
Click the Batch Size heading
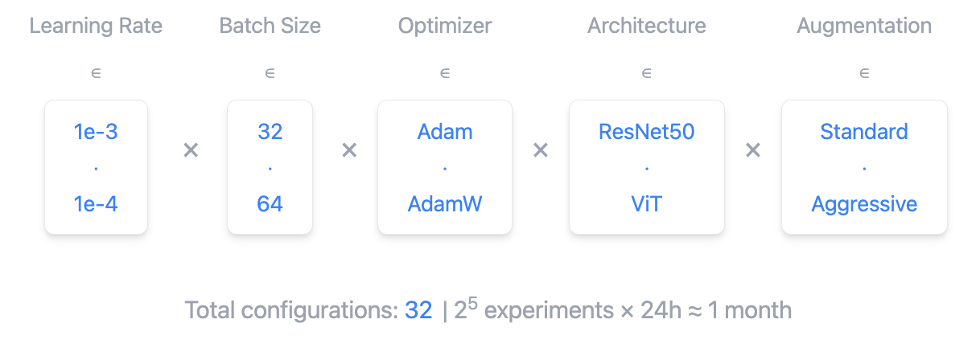tap(270, 26)
